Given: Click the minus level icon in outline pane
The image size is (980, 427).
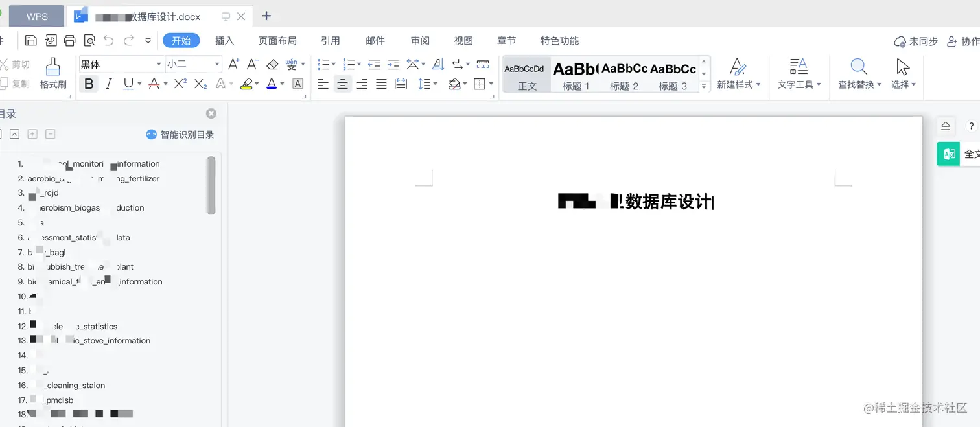Looking at the screenshot, I should pyautogui.click(x=51, y=134).
